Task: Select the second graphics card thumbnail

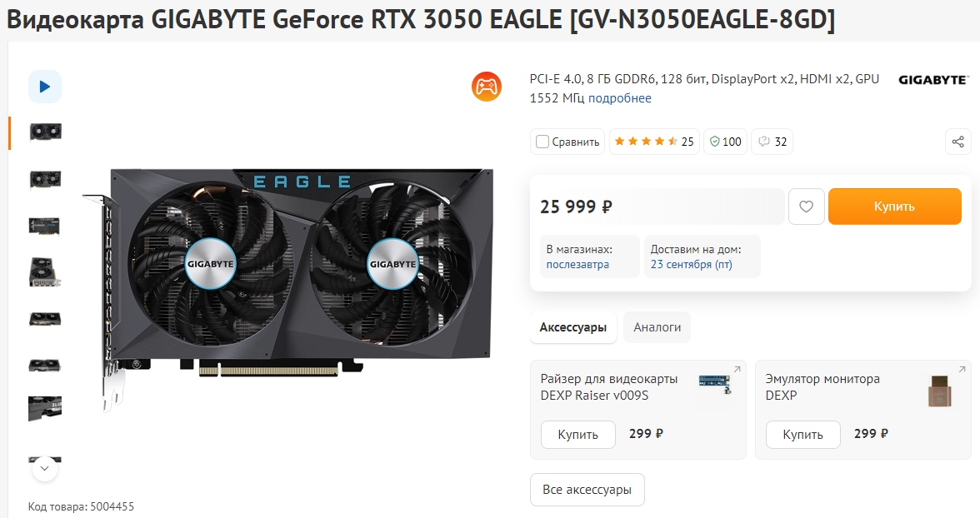Action: pyautogui.click(x=45, y=179)
